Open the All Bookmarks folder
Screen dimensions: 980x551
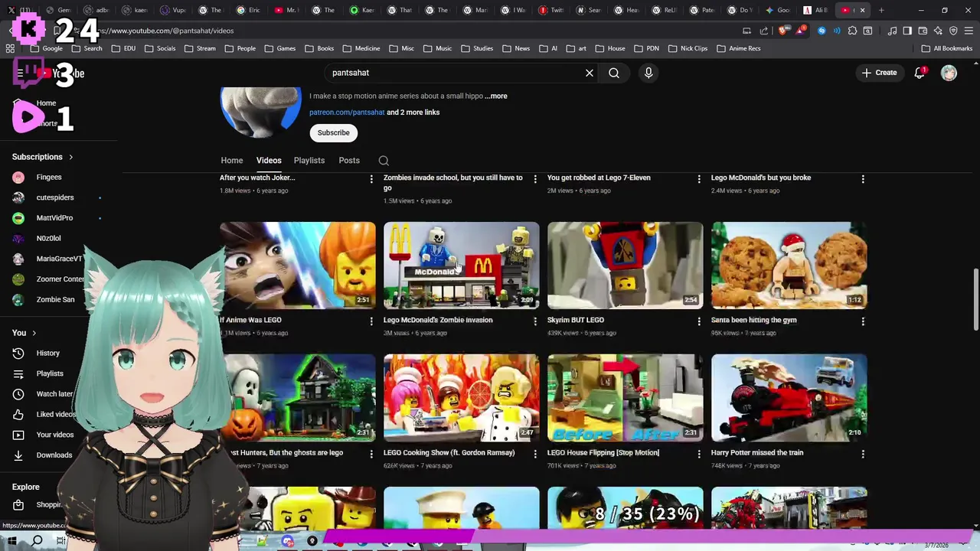tap(947, 48)
